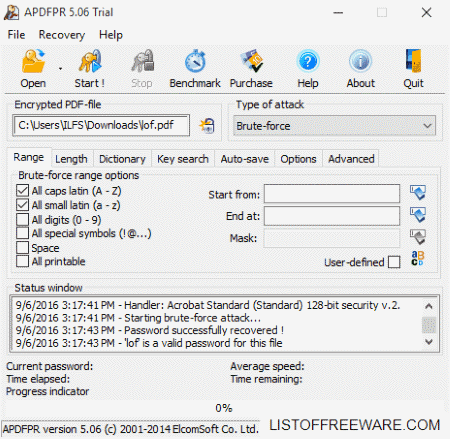450x439 pixels.
Task: Click the 'Starting brute-force attack...' log line
Action: pos(138,318)
